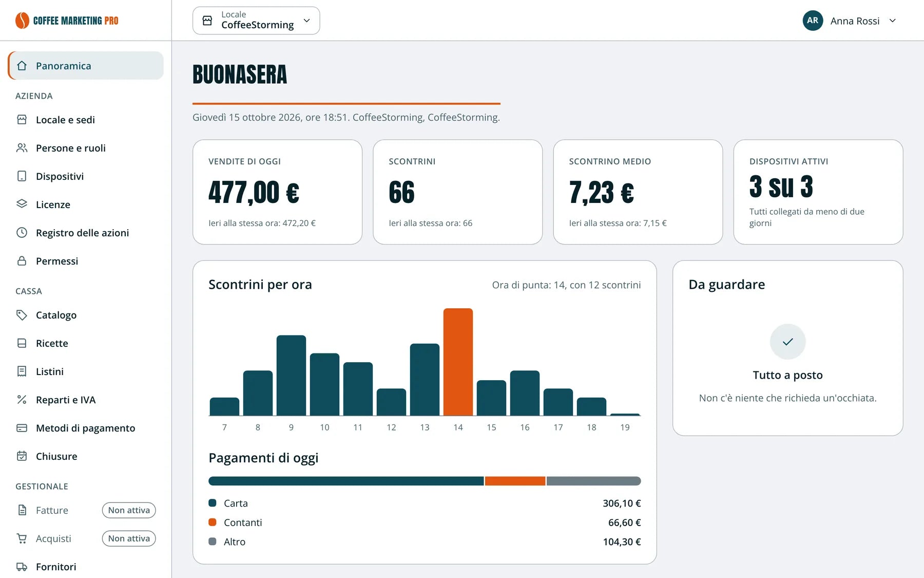Click the Altro amount 104,30 €
Image resolution: width=924 pixels, height=578 pixels.
point(622,542)
